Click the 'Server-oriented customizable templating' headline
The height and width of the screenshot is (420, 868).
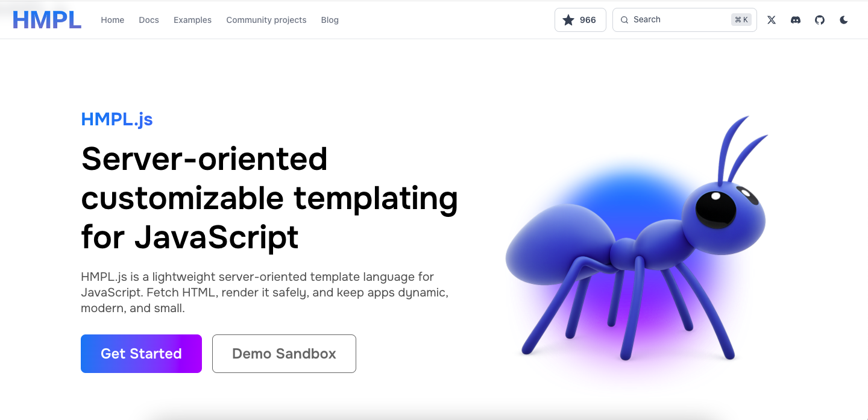tap(269, 198)
